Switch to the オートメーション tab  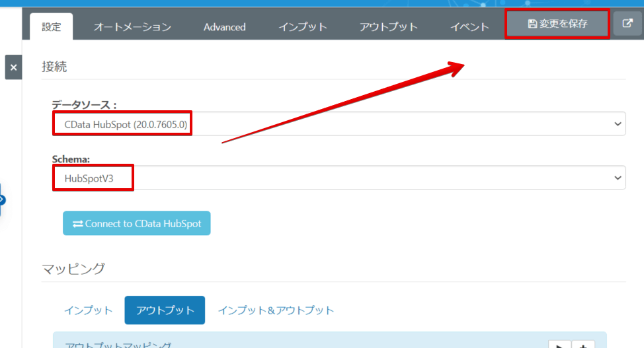[132, 27]
